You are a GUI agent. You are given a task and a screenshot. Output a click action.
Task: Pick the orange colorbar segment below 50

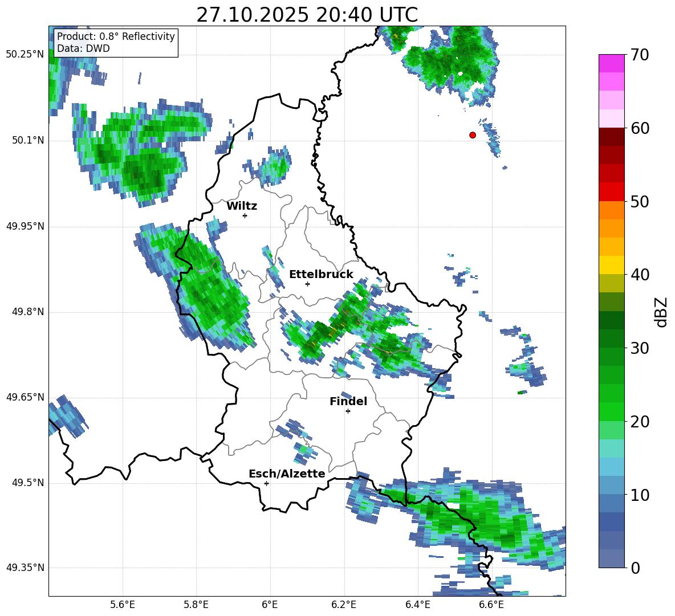click(x=611, y=210)
